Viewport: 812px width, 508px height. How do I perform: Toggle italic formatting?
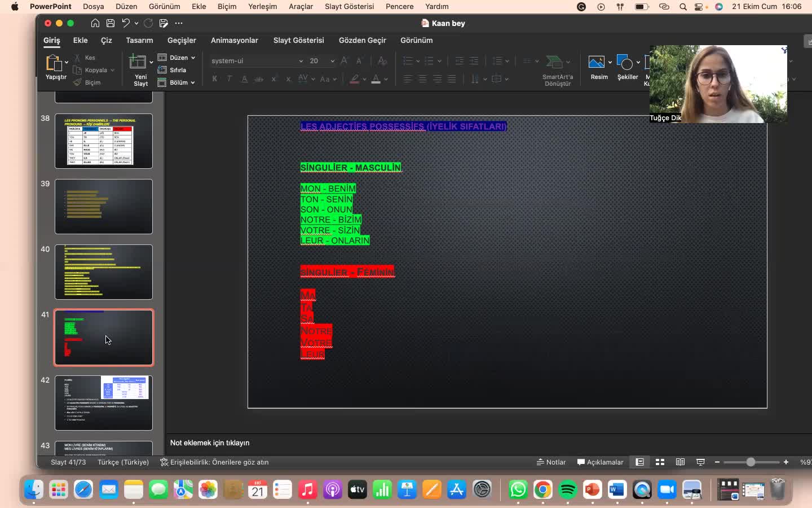(x=230, y=79)
